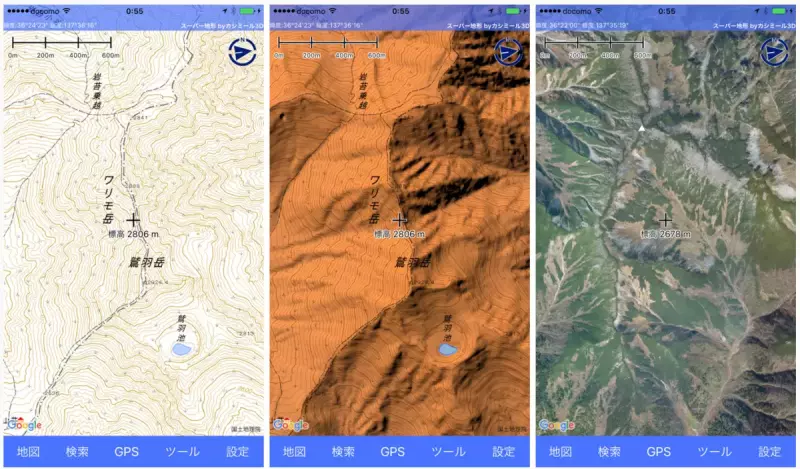Image resolution: width=800 pixels, height=469 pixels.
Task: Open 設定 tab in right screen
Action: pos(769,452)
